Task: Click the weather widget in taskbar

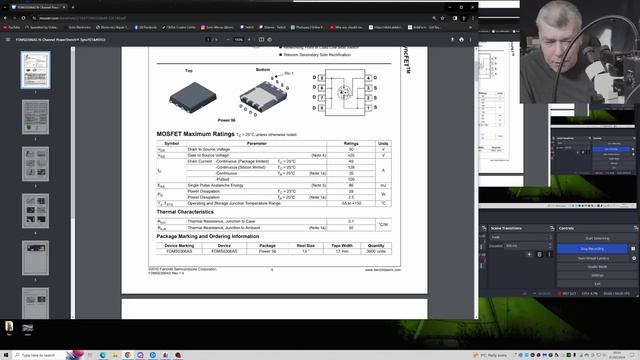Action: coord(490,355)
